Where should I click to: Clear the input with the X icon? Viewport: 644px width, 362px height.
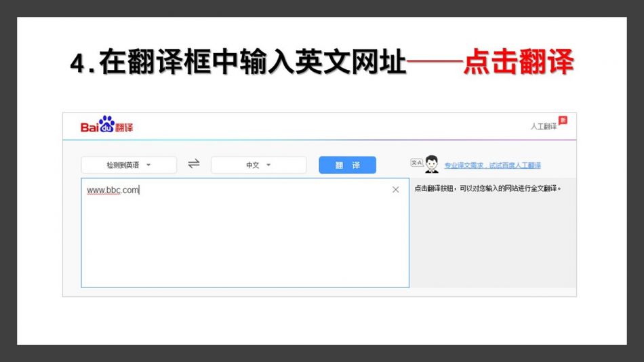(396, 190)
